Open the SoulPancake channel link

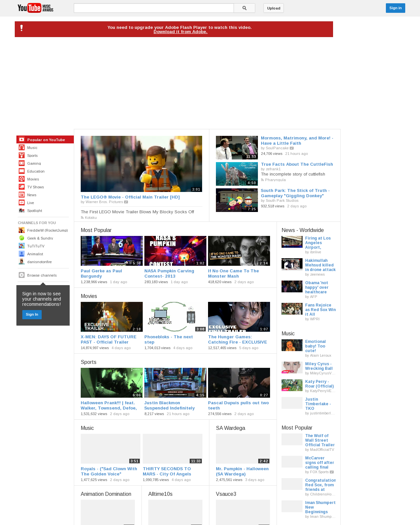(277, 148)
